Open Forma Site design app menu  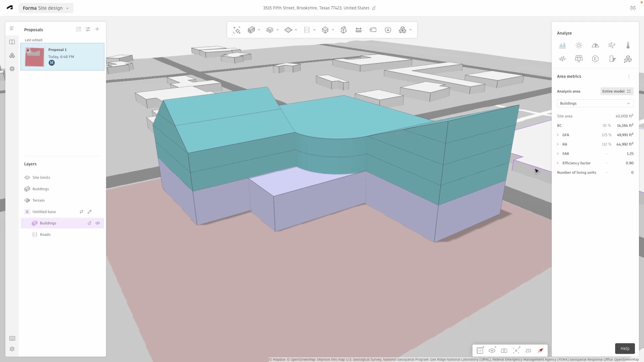click(x=46, y=8)
